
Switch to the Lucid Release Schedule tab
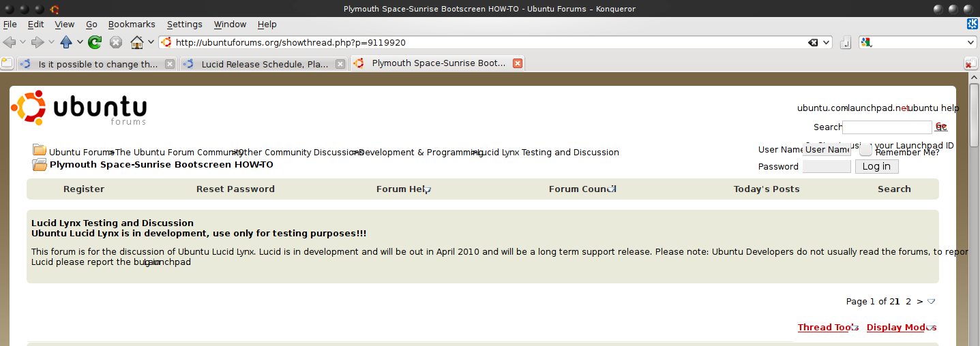point(265,64)
